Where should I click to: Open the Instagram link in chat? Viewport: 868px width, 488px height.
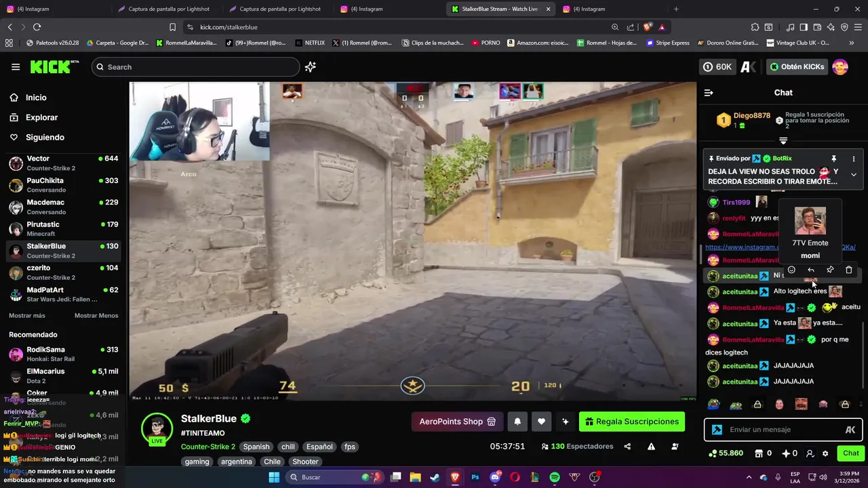[742, 247]
